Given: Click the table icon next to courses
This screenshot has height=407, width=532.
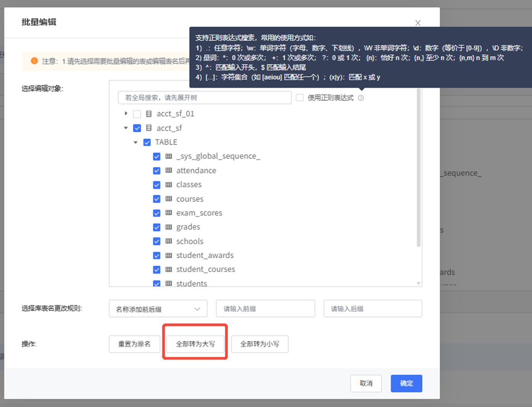Looking at the screenshot, I should [x=169, y=199].
